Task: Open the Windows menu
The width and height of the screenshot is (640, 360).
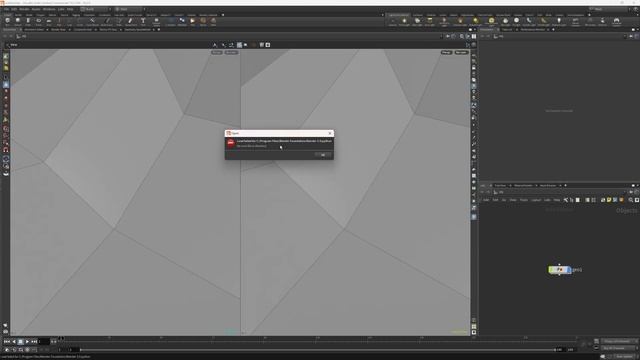Action: pyautogui.click(x=49, y=9)
